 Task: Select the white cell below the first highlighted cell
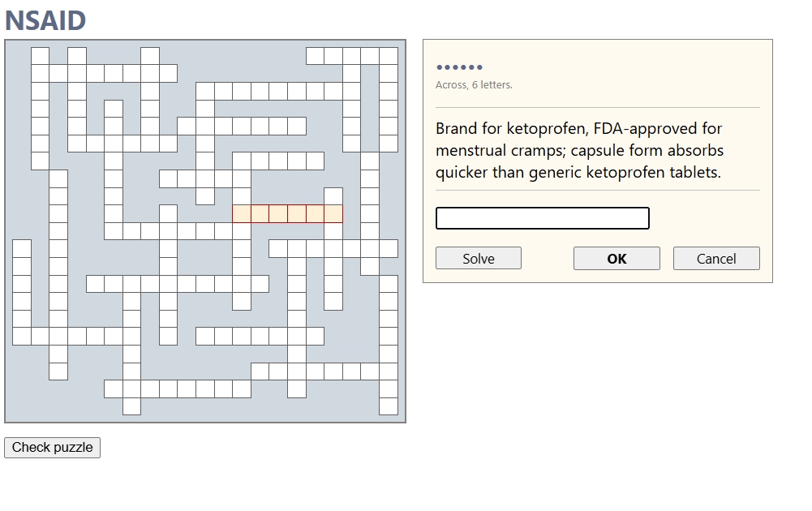[x=242, y=232]
